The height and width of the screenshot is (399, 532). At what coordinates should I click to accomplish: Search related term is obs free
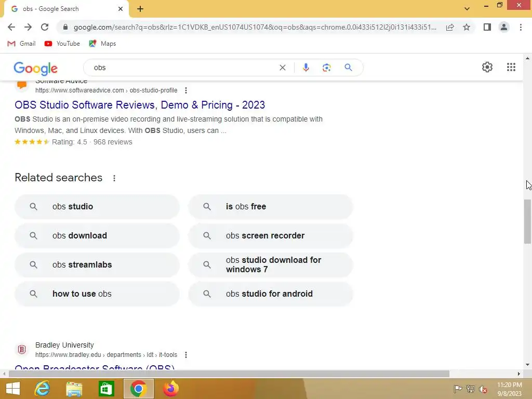tap(271, 207)
